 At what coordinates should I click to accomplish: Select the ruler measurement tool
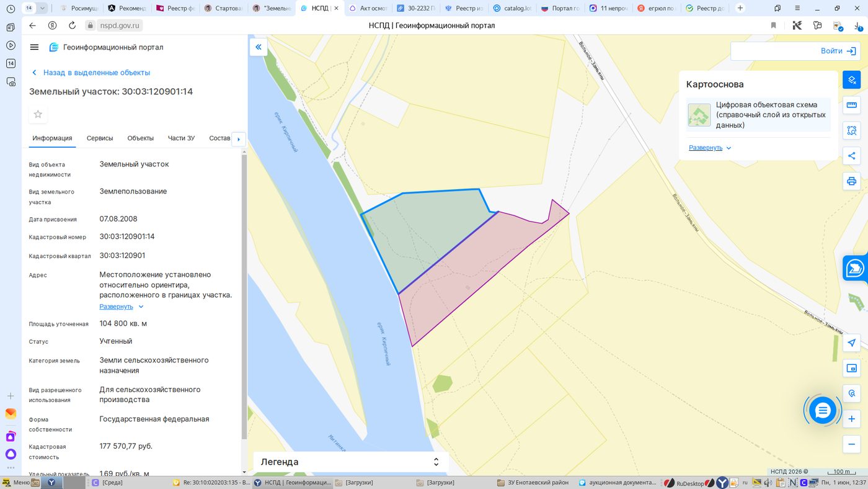tap(851, 105)
